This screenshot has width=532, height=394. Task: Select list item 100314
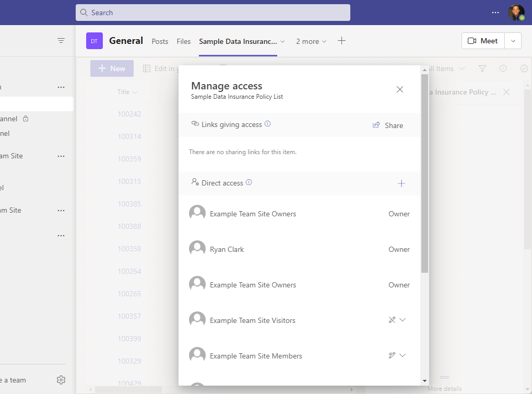pyautogui.click(x=129, y=136)
